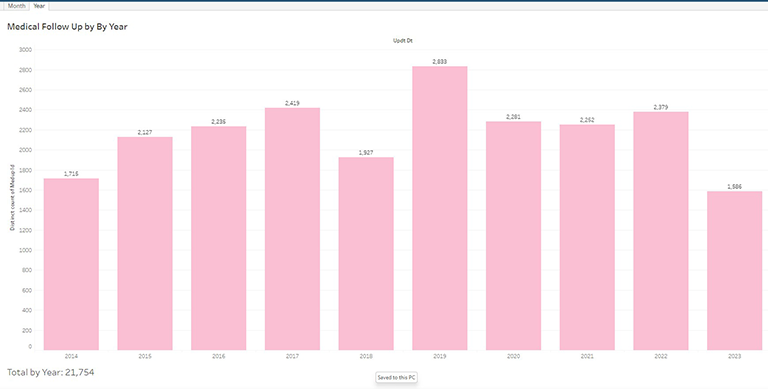This screenshot has width=768, height=389.
Task: Select the 2022 bar
Action: coord(661,231)
